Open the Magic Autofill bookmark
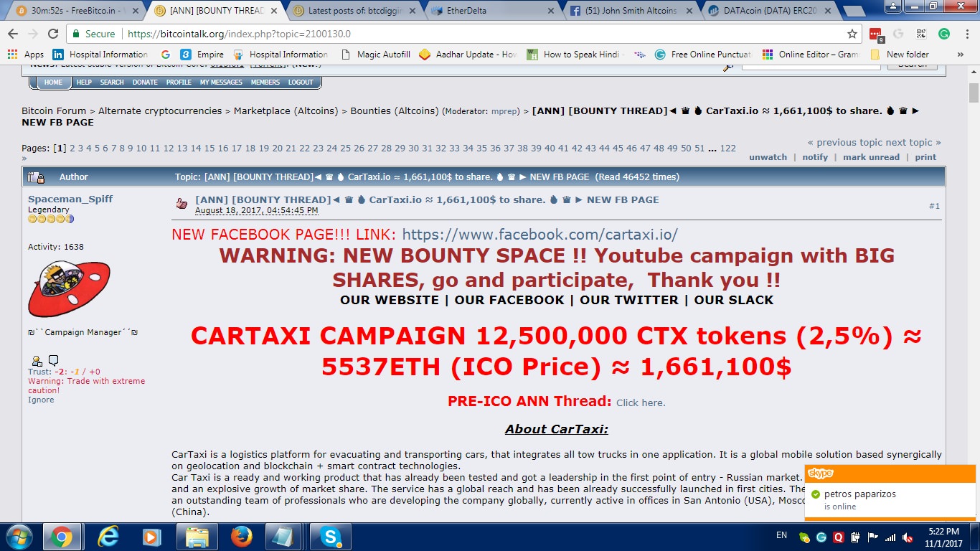The width and height of the screenshot is (980, 551). coord(376,54)
